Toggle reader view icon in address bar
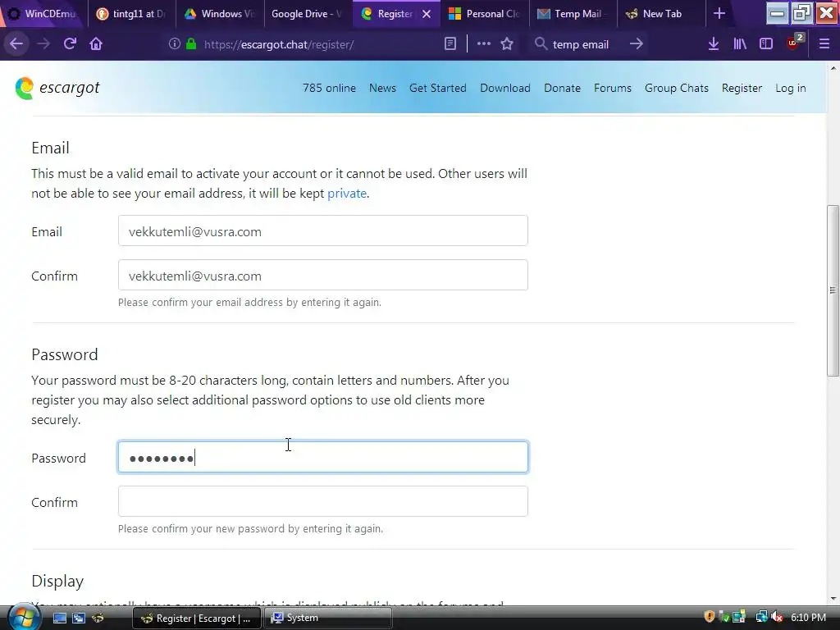The height and width of the screenshot is (630, 840). [x=450, y=44]
